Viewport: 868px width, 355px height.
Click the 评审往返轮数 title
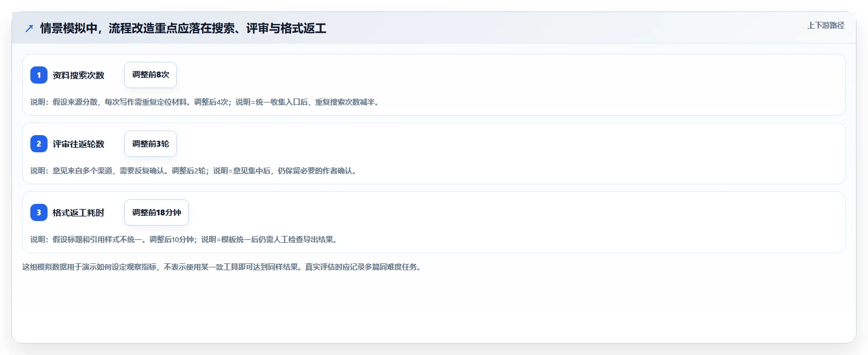[78, 144]
